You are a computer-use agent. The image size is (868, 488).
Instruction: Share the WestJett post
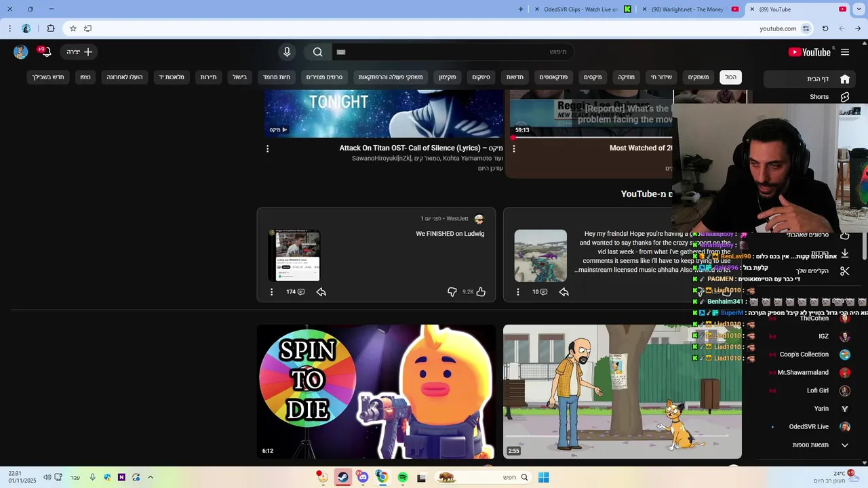[x=321, y=292]
